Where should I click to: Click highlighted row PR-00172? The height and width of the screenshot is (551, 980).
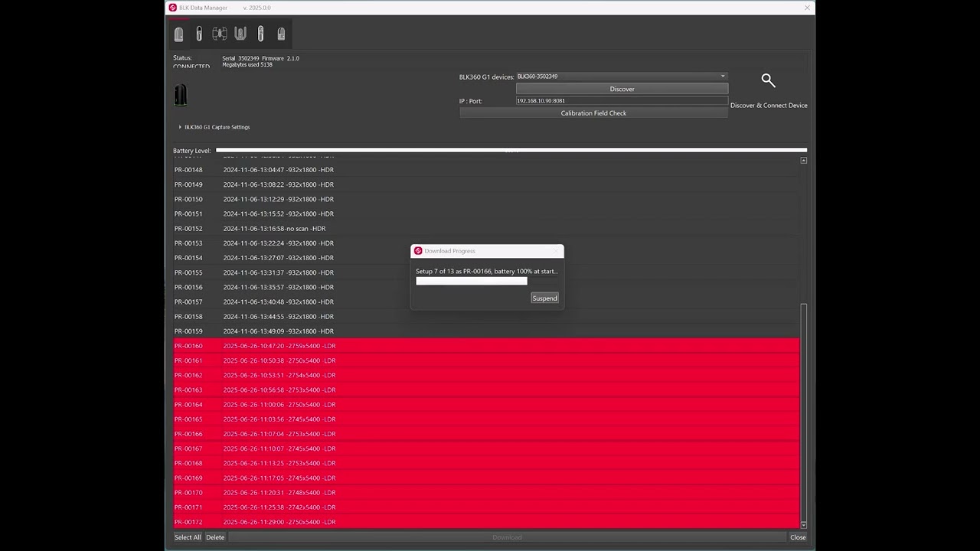coord(486,522)
